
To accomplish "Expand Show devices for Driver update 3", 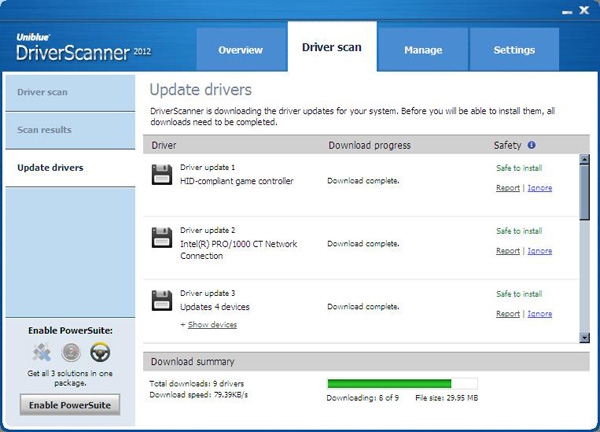I will 212,325.
